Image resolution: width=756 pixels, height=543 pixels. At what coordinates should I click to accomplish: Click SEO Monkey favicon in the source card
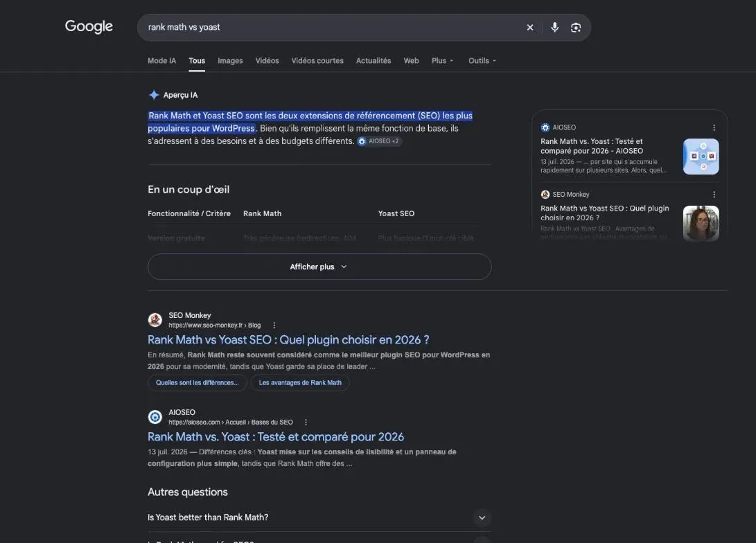545,195
